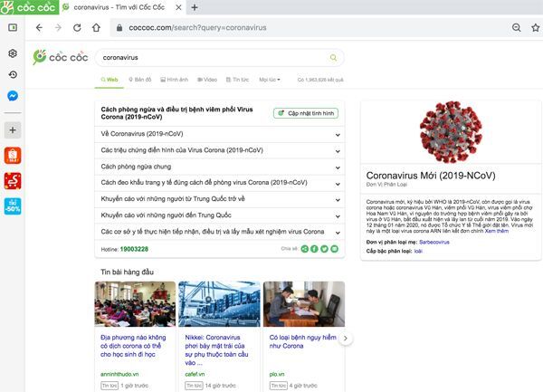Open settings gear in sidebar

pos(13,53)
